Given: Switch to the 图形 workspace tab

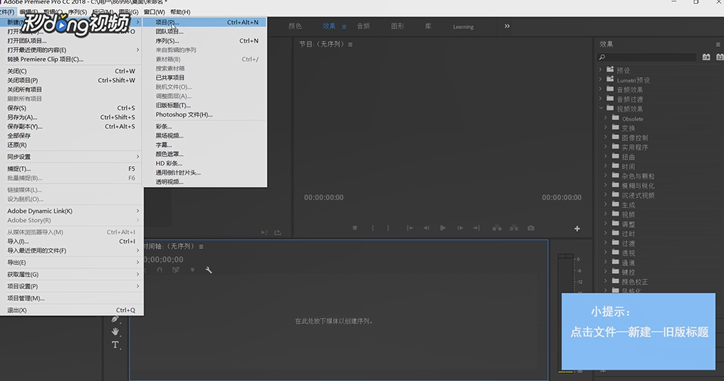Looking at the screenshot, I should (x=398, y=26).
